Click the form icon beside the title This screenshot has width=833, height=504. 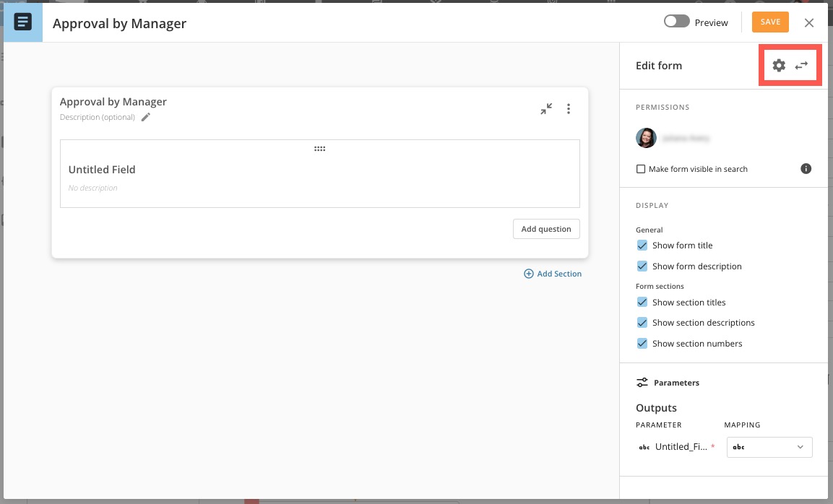(23, 22)
